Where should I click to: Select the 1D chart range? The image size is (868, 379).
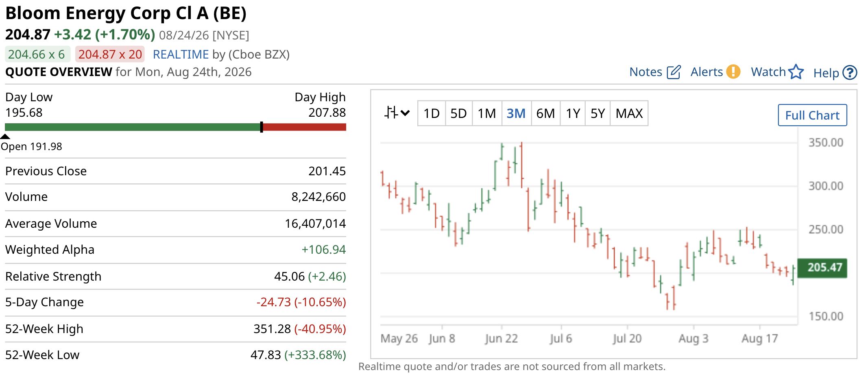[432, 113]
